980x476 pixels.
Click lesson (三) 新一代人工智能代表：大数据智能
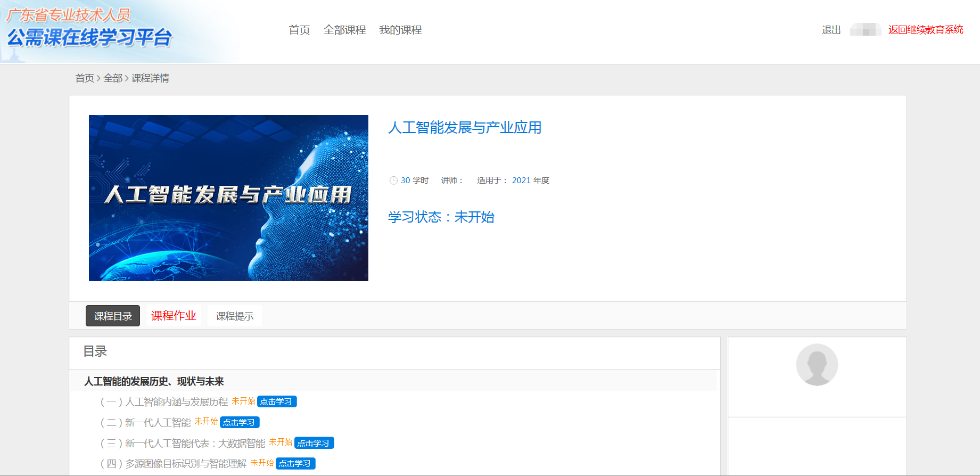(183, 444)
